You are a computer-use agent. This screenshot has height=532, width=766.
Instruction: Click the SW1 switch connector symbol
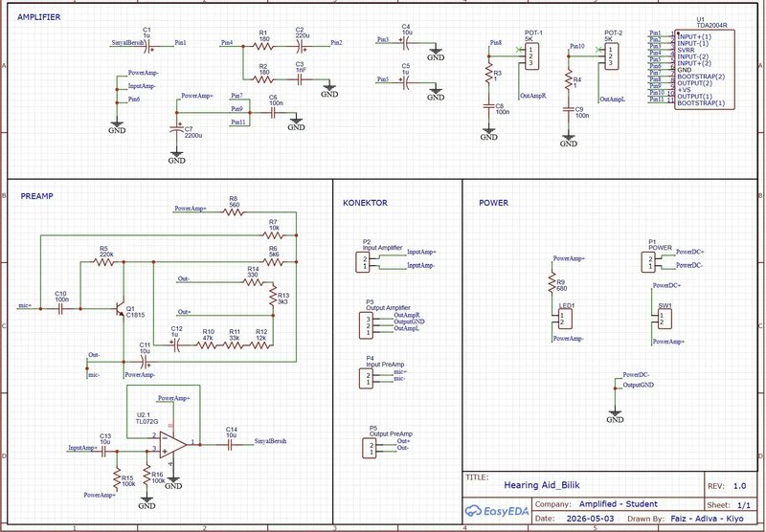coord(665,319)
